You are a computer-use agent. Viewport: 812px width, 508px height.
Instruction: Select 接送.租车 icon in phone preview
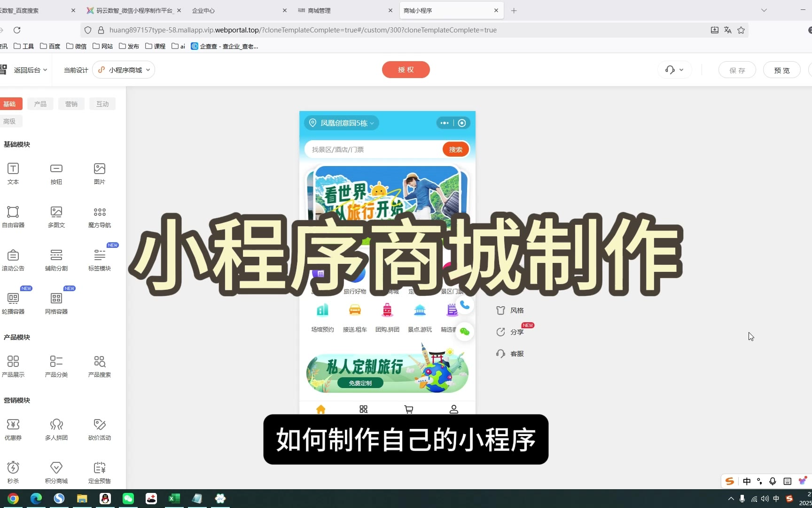click(355, 317)
